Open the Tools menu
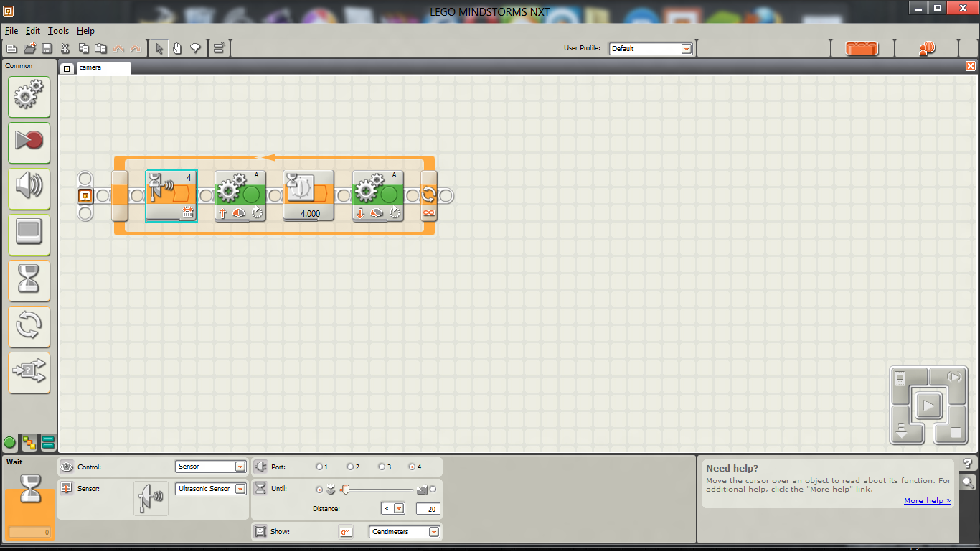Screen dimensions: 980x552 59,31
